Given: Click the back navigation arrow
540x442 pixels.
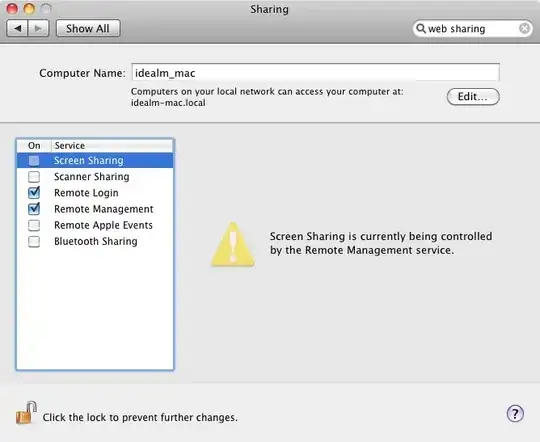Looking at the screenshot, I should tap(18, 28).
